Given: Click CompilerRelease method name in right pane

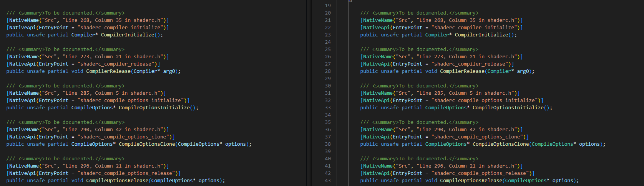Looking at the screenshot, I should [462, 71].
